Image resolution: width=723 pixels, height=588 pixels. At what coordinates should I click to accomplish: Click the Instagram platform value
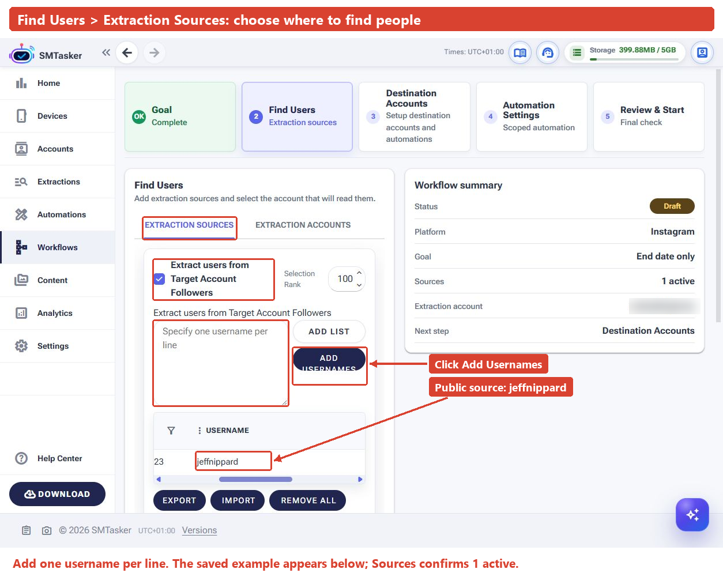tap(672, 232)
